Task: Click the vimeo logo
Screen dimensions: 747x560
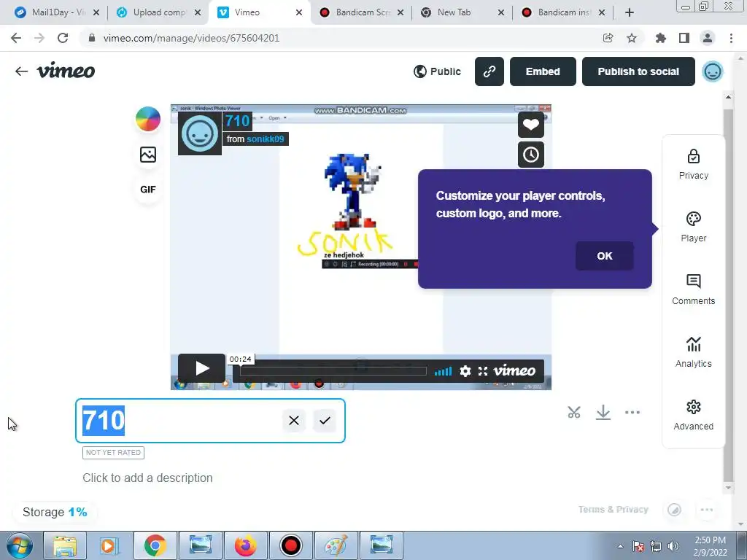Action: click(x=66, y=71)
